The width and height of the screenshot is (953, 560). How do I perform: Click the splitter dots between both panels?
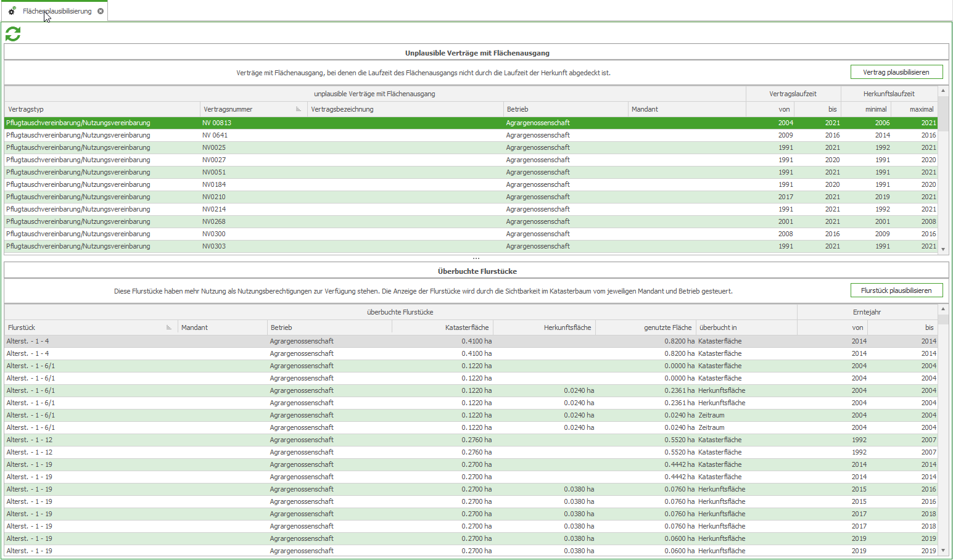click(x=476, y=258)
